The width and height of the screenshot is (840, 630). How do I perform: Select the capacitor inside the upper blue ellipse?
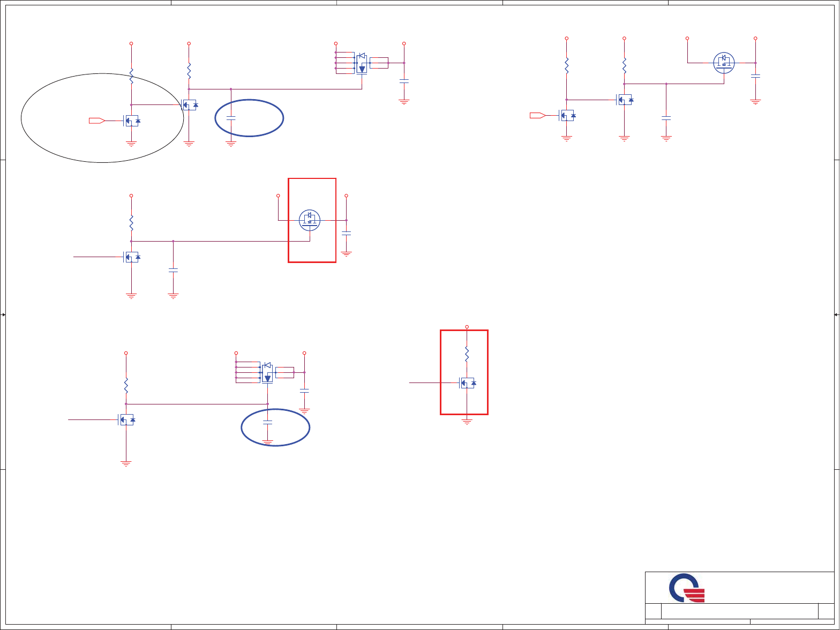pyautogui.click(x=231, y=118)
